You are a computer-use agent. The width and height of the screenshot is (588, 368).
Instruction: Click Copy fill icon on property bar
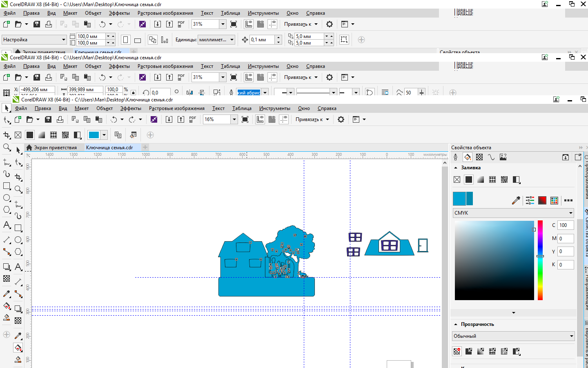[x=118, y=135]
